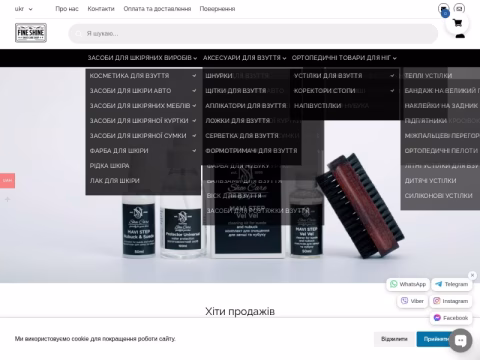Open the Viber chat button
480x360 pixels.
click(412, 301)
